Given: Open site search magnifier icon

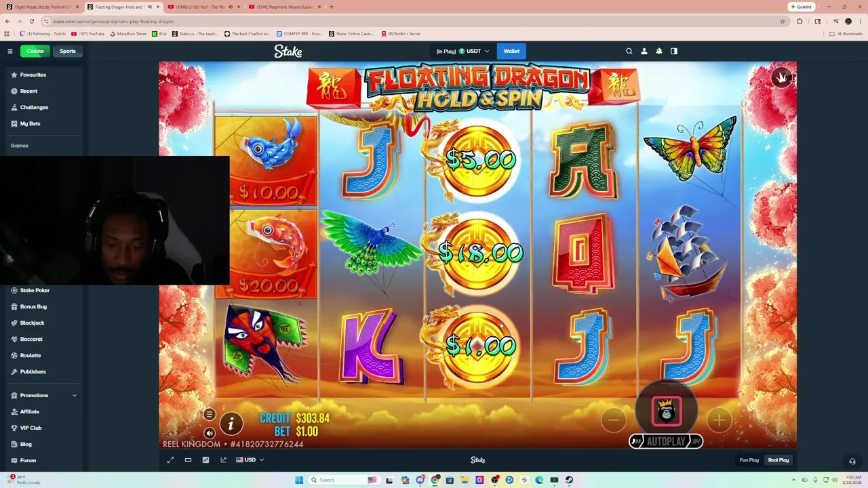Looking at the screenshot, I should point(629,51).
